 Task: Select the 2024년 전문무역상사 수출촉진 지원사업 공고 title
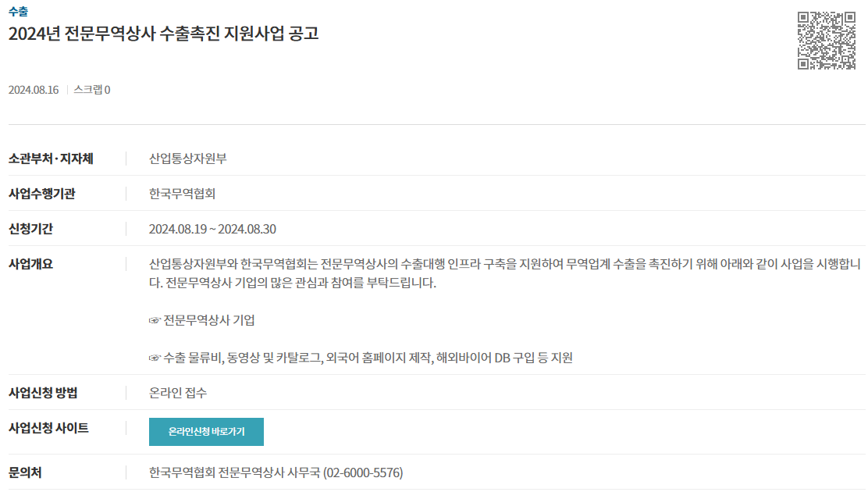pyautogui.click(x=163, y=34)
